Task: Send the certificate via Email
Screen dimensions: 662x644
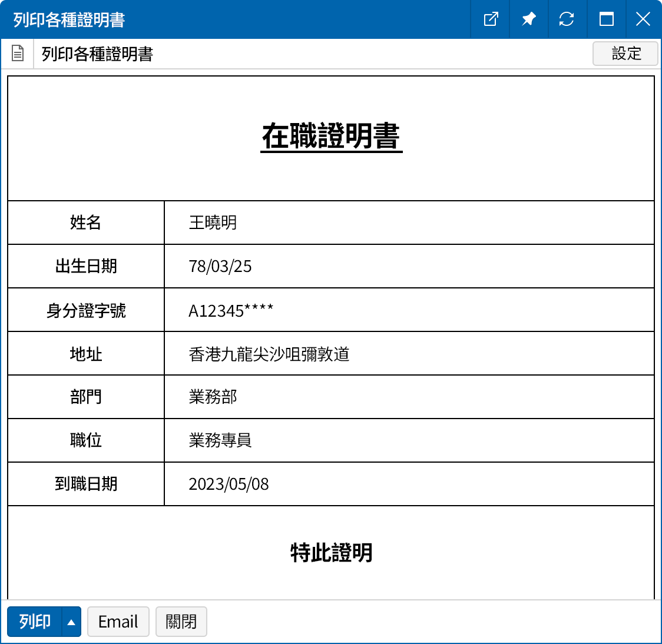Action: click(118, 621)
